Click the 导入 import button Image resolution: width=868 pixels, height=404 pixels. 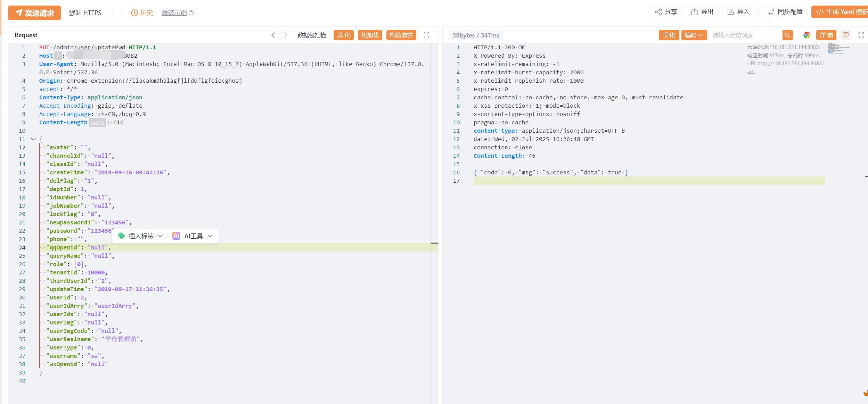point(738,12)
